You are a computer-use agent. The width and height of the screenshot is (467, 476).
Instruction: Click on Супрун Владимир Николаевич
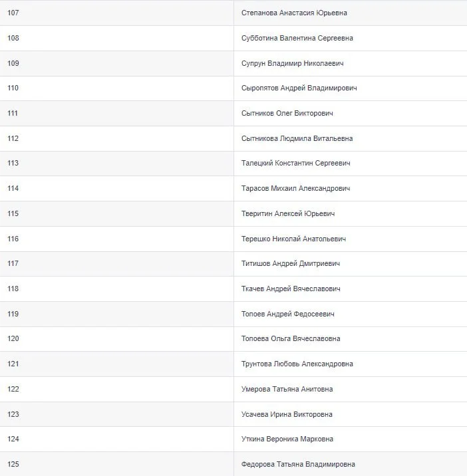(x=292, y=63)
